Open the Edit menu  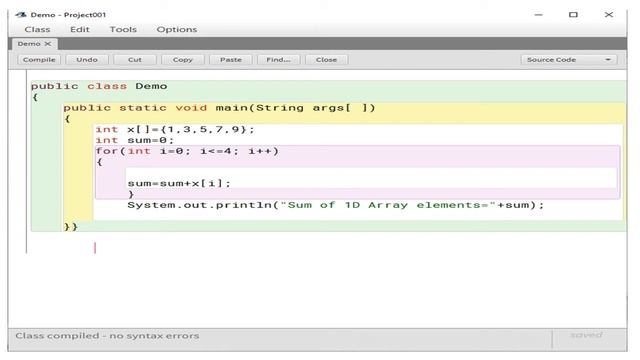[x=80, y=29]
